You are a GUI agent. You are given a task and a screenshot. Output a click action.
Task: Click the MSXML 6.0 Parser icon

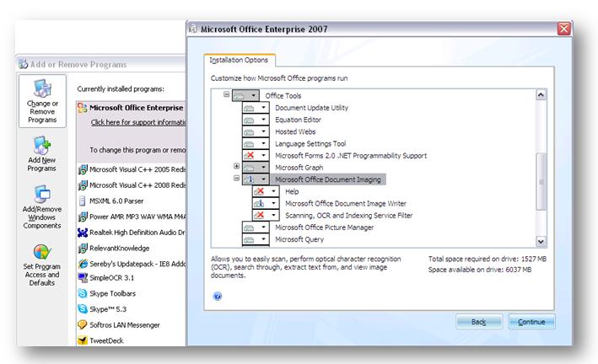pyautogui.click(x=82, y=201)
